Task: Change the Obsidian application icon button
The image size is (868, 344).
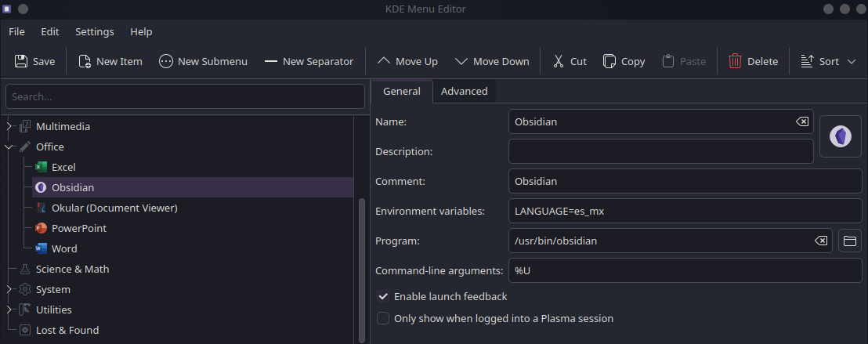Action: click(841, 136)
